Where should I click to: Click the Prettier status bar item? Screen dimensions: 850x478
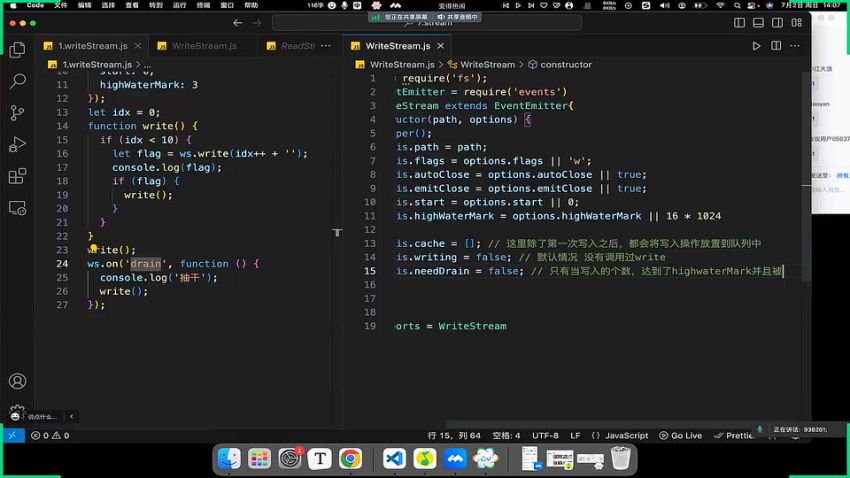(x=735, y=435)
